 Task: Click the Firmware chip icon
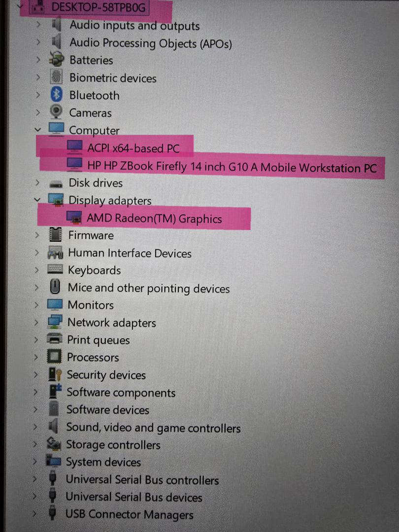pyautogui.click(x=55, y=234)
